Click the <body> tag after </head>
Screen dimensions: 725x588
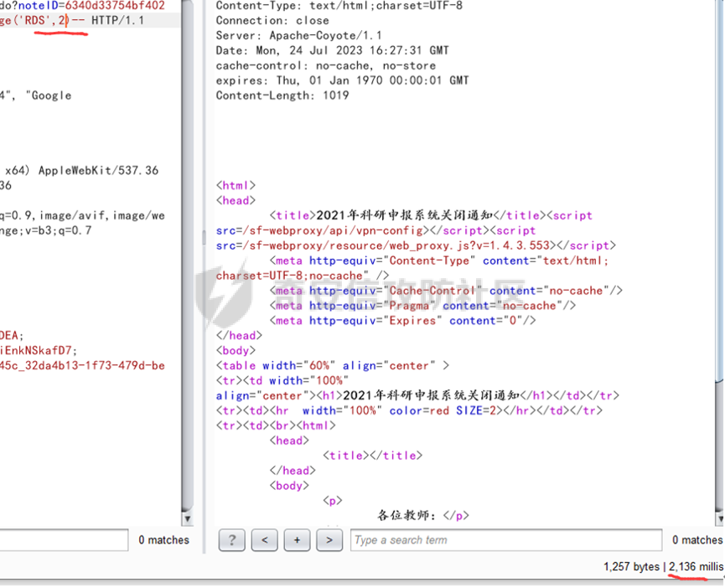click(x=236, y=351)
